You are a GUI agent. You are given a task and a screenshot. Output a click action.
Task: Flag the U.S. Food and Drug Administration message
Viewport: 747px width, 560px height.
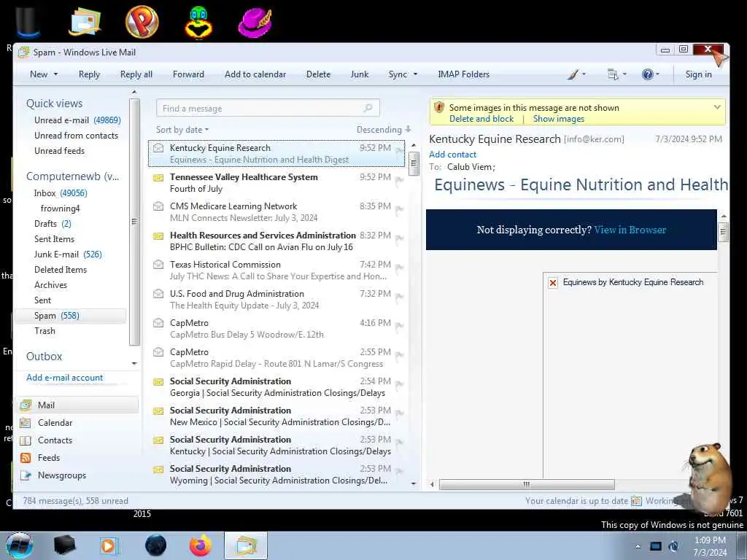tap(399, 297)
